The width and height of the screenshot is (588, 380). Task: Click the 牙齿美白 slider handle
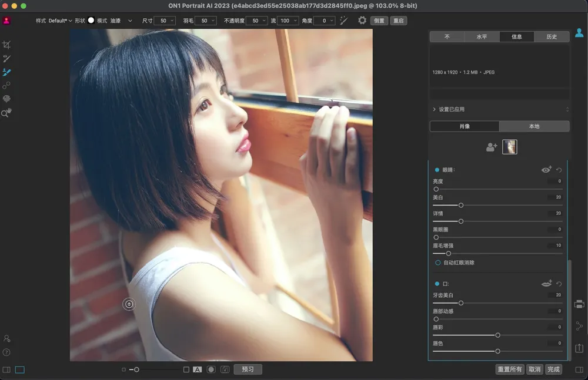(x=461, y=303)
